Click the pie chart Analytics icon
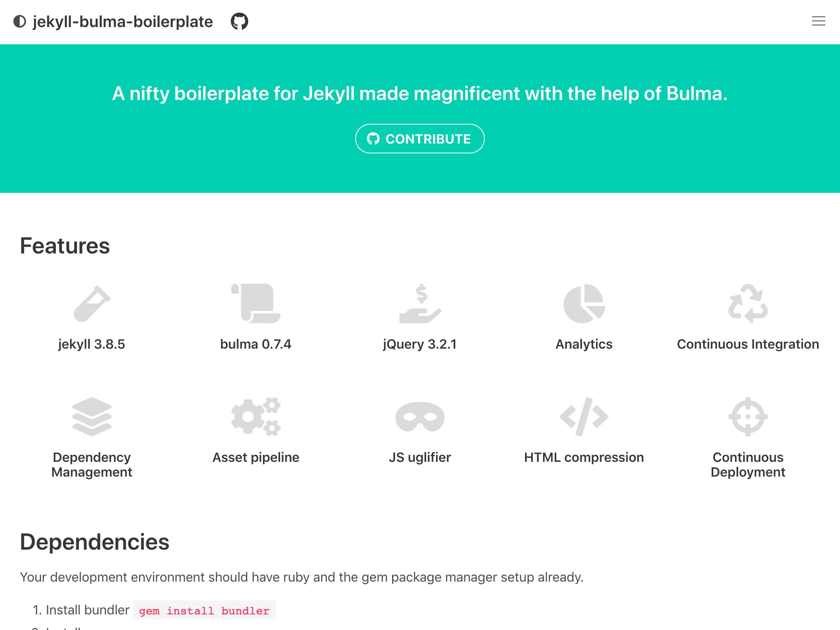This screenshot has height=630, width=840. tap(584, 304)
